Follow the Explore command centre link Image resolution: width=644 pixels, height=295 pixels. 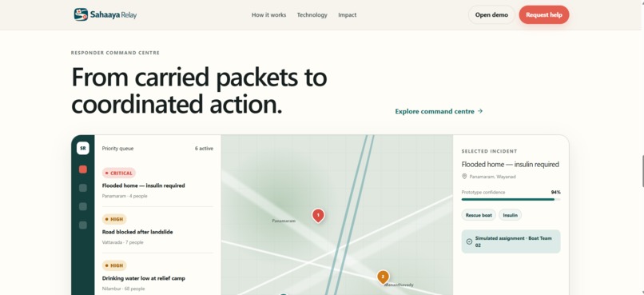click(x=439, y=111)
